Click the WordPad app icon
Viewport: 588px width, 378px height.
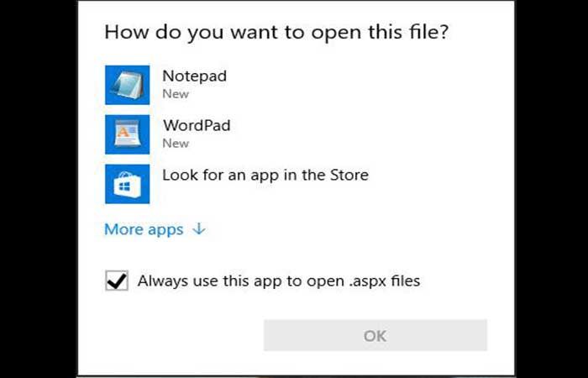(127, 134)
